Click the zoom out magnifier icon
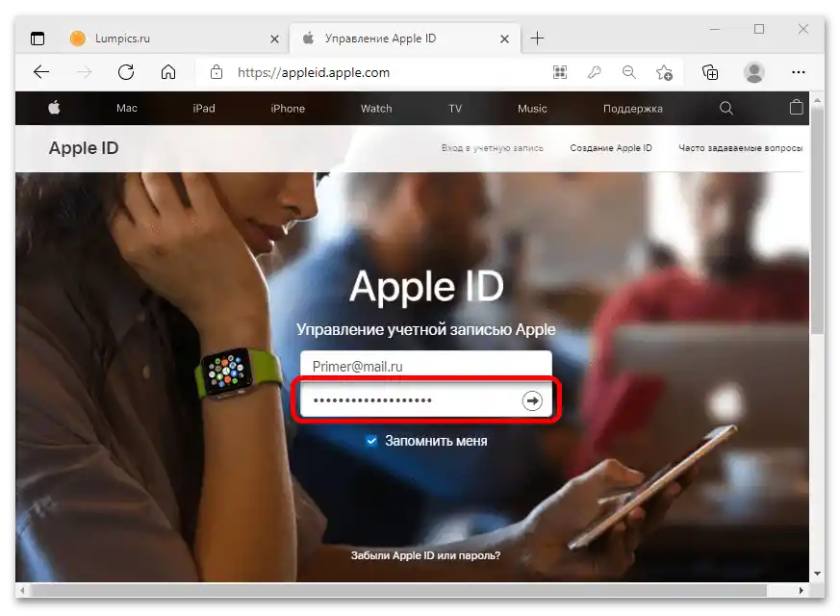 pyautogui.click(x=629, y=72)
